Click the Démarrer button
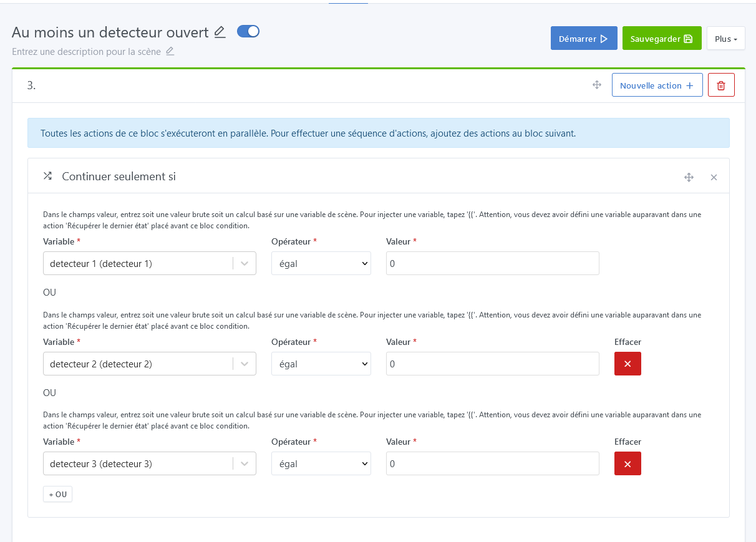Viewport: 756px width, 542px height. pyautogui.click(x=583, y=38)
